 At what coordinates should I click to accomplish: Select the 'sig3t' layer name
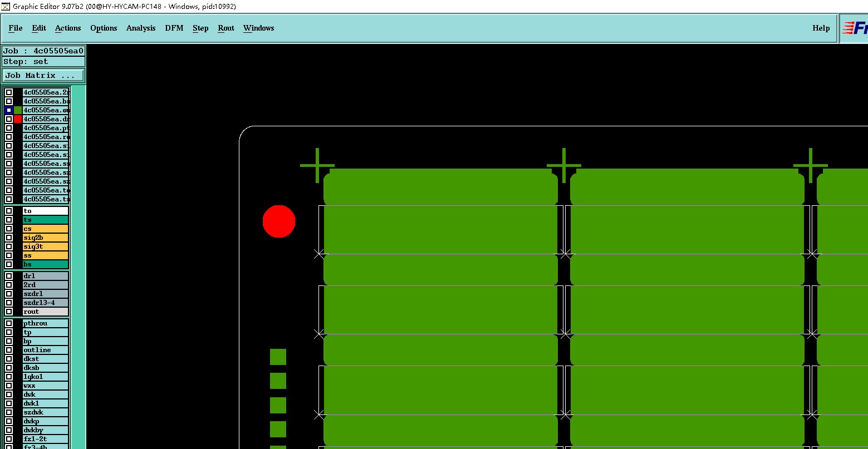pos(46,246)
